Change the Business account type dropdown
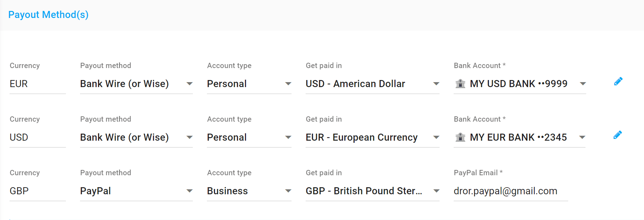644x220 pixels. (x=249, y=191)
